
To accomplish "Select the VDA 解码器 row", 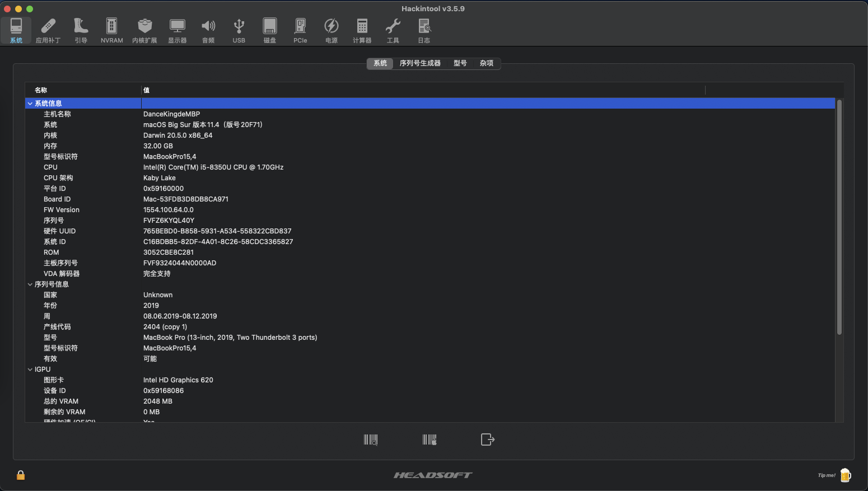I will (430, 274).
